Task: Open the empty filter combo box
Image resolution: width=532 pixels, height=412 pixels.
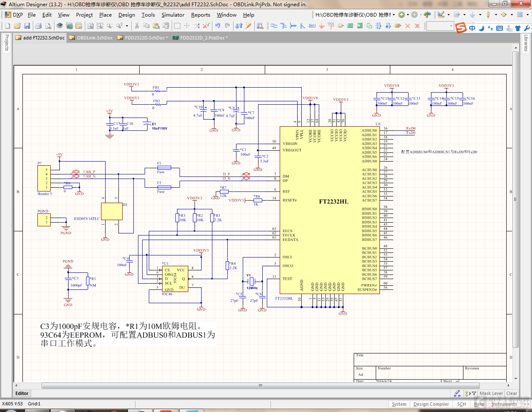Action: (x=440, y=26)
